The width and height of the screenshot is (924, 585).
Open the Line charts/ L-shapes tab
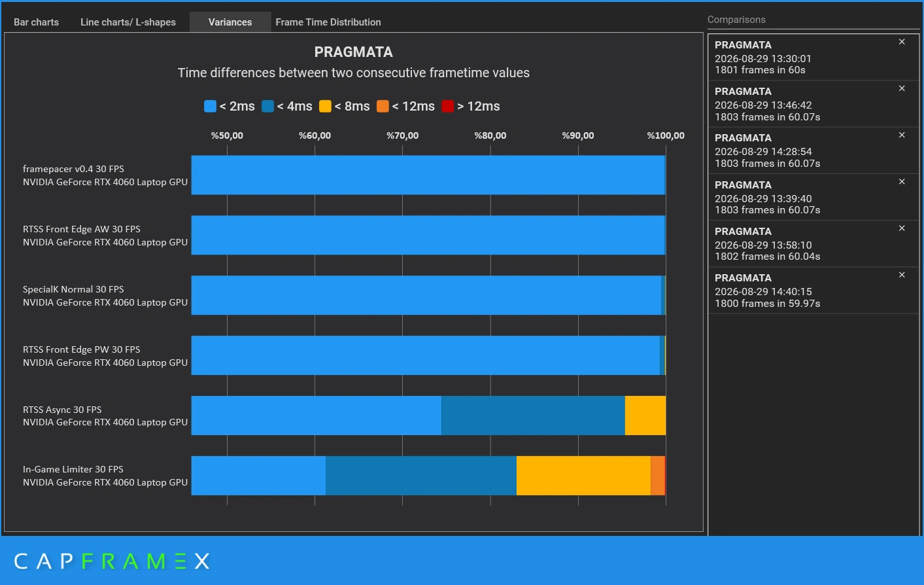coord(128,22)
